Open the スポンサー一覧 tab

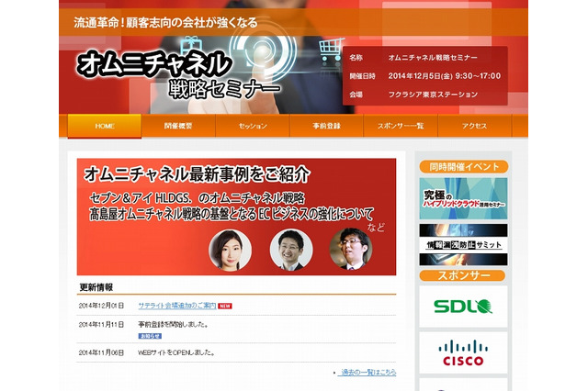pyautogui.click(x=401, y=127)
